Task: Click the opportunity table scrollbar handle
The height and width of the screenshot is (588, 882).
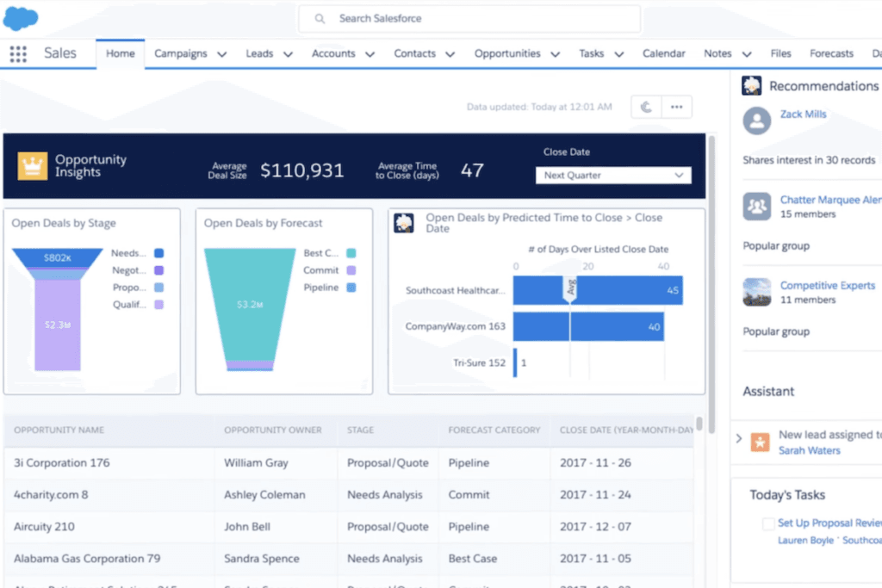Action: click(x=699, y=424)
